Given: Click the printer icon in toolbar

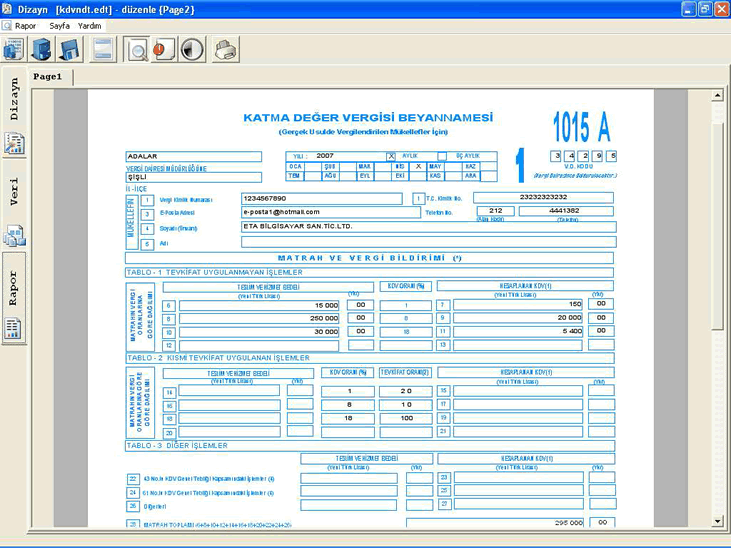Looking at the screenshot, I should (225, 48).
